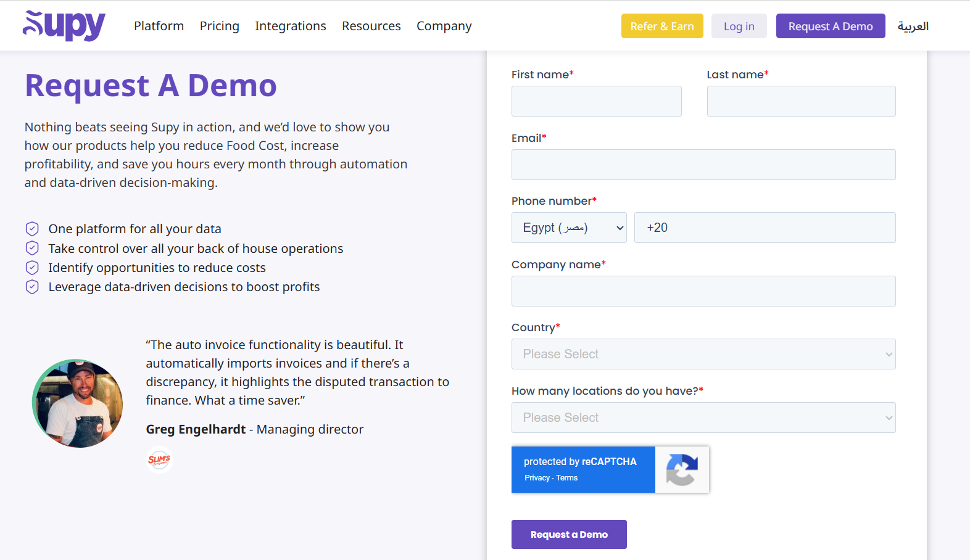Click the shield icon beside 'Leverage data-driven decisions'
Image resolution: width=970 pixels, height=560 pixels.
pyautogui.click(x=32, y=287)
